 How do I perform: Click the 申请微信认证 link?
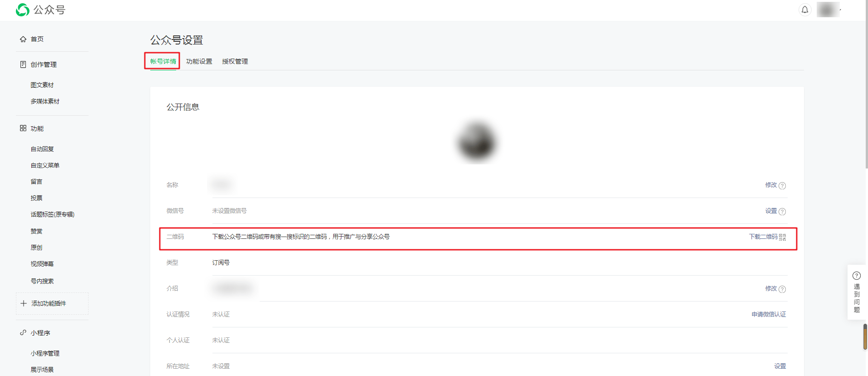tap(769, 314)
